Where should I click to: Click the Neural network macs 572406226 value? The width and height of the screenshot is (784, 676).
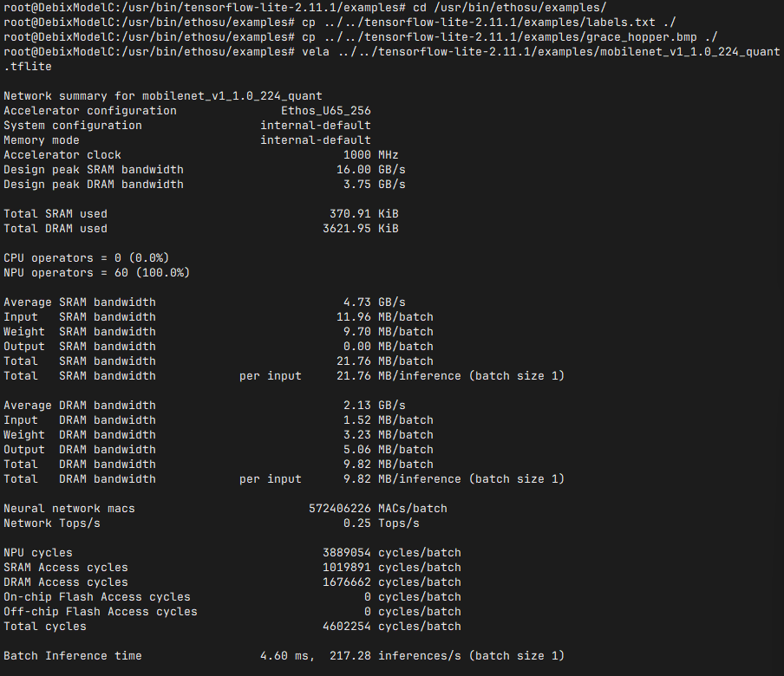point(339,509)
